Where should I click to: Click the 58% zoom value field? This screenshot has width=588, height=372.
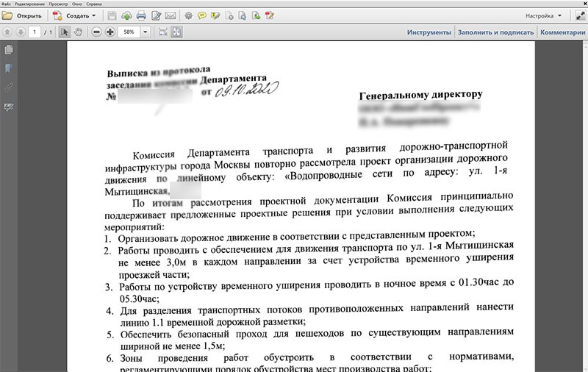(x=129, y=32)
